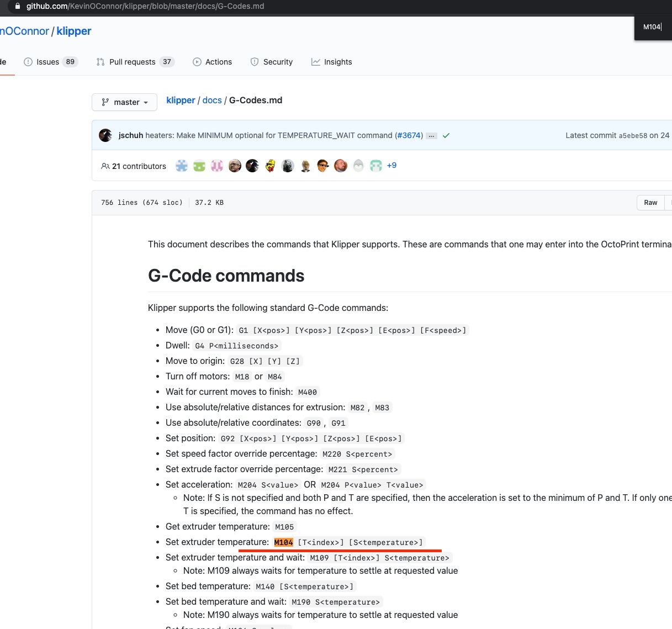Click the Security shield icon

coord(255,62)
